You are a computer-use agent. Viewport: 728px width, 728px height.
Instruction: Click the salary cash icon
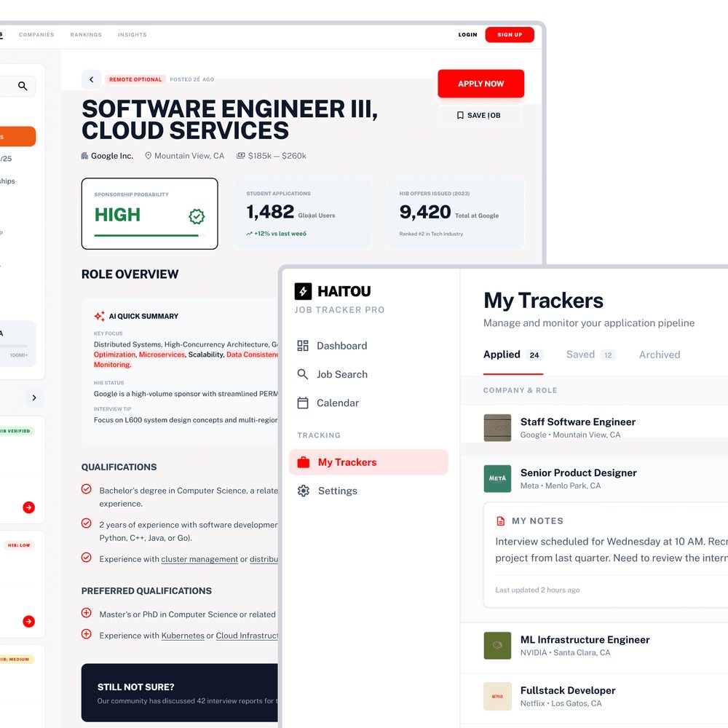[240, 156]
